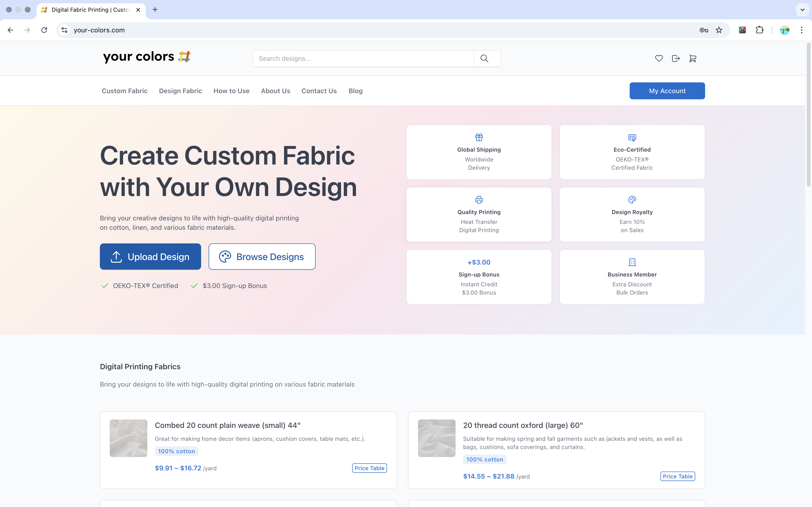Open the shopping cart icon
This screenshot has height=507, width=812.
tap(693, 58)
